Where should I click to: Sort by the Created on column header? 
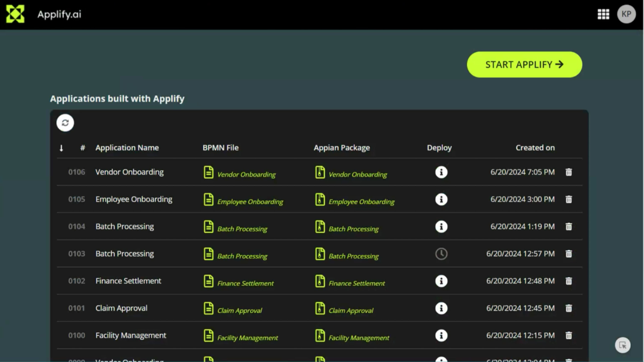[535, 148]
